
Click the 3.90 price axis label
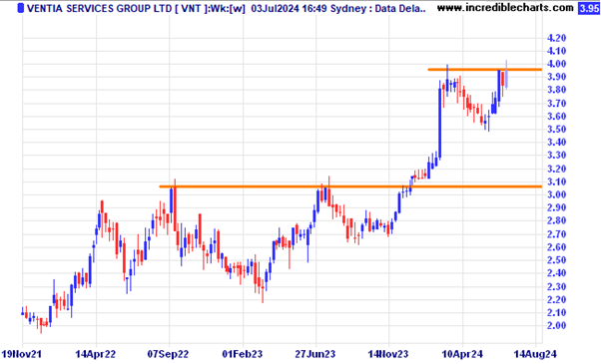(556, 77)
